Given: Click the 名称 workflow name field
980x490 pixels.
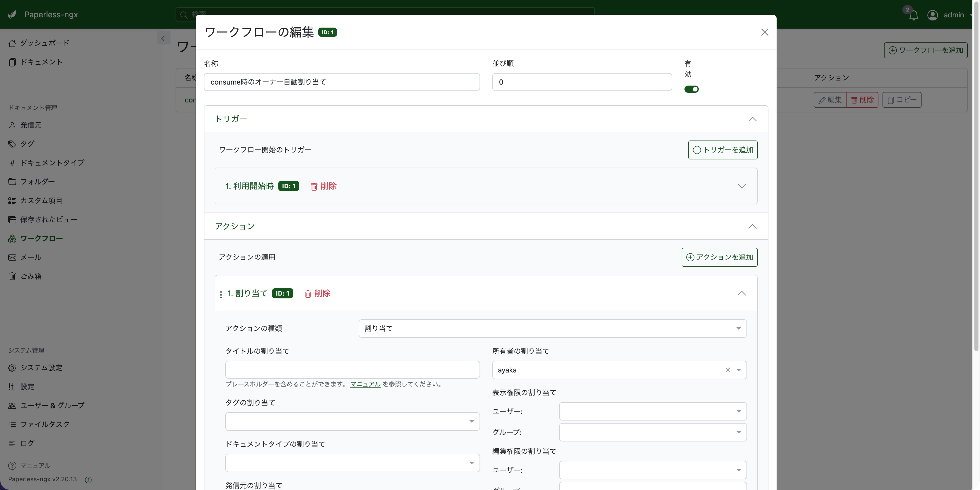Looking at the screenshot, I should tap(341, 82).
